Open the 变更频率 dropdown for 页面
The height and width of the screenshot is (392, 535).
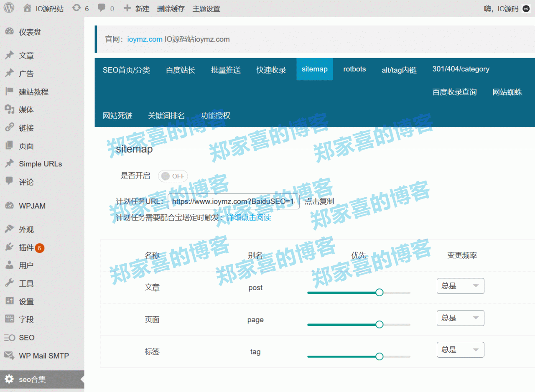tap(460, 318)
